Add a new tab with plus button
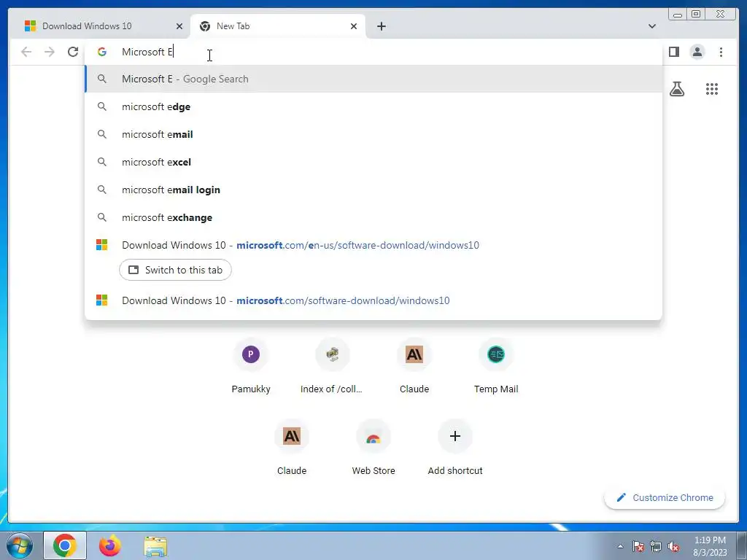 [x=381, y=26]
